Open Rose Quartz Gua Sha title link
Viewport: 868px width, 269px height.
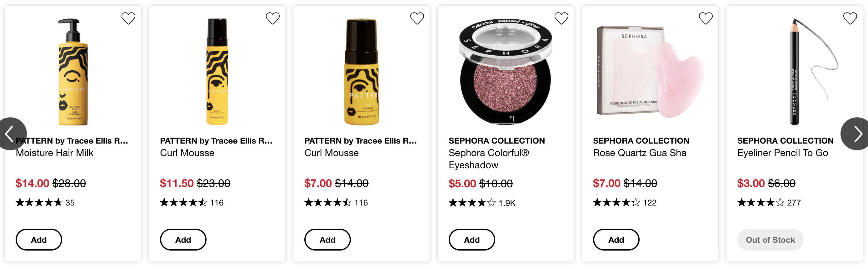tap(640, 153)
